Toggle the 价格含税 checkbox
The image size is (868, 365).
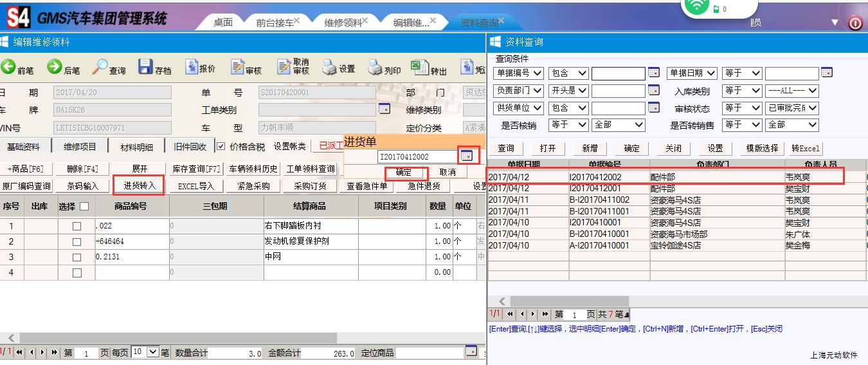coord(221,147)
